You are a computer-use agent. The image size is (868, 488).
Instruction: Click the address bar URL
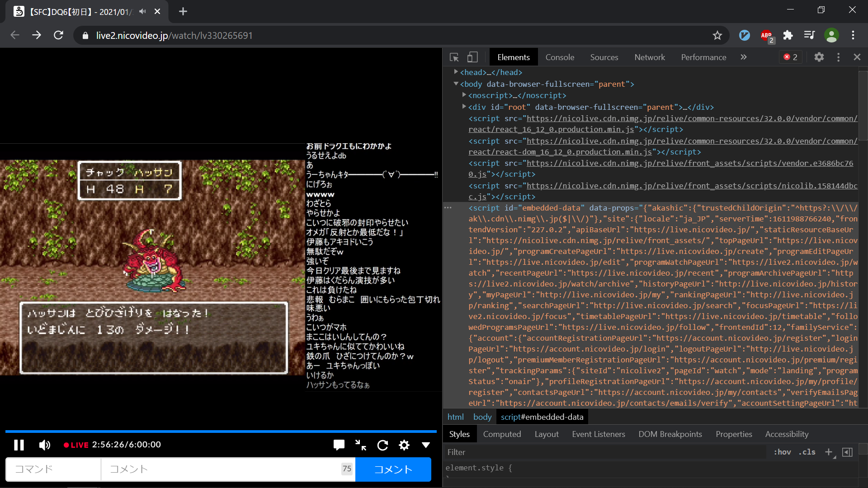tap(175, 35)
